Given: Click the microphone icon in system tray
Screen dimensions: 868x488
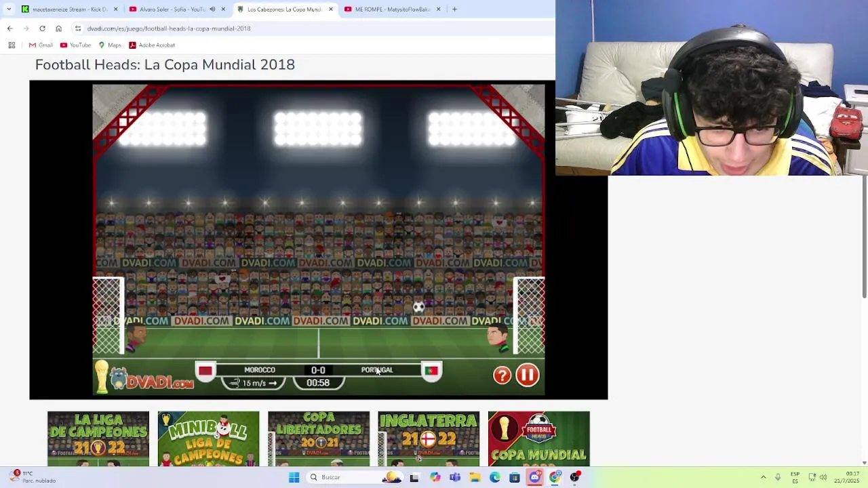Looking at the screenshot, I should click(778, 477).
